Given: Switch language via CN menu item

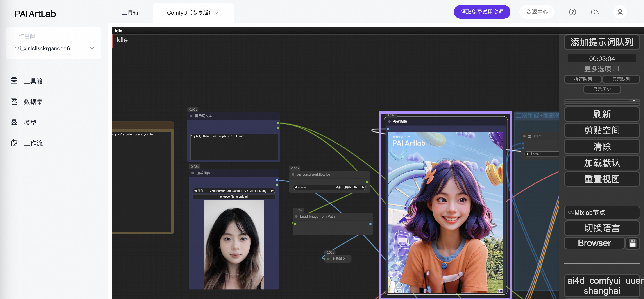Looking at the screenshot, I should point(595,12).
